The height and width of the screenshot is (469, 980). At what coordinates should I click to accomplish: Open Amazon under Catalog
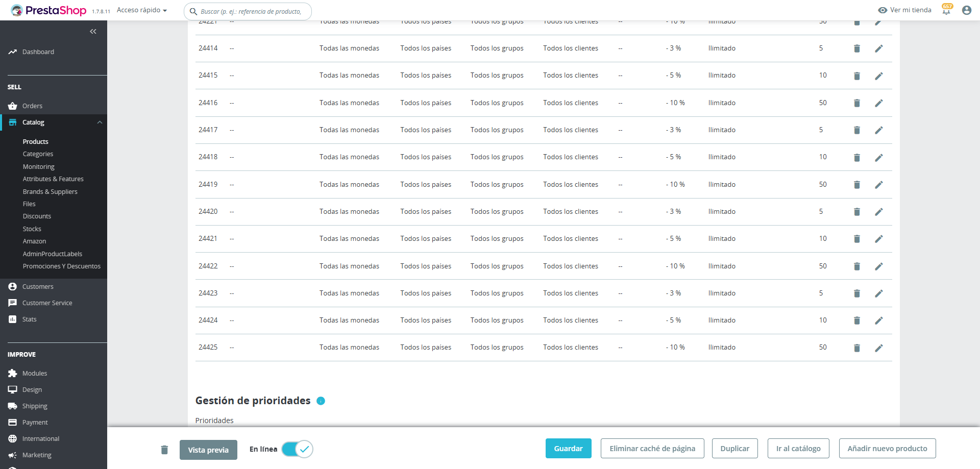tap(34, 241)
